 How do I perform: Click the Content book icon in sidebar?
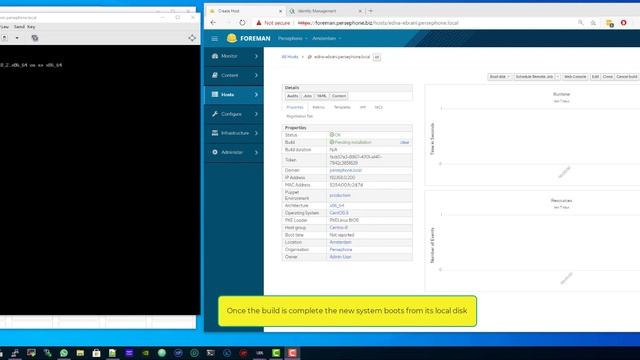coord(215,75)
